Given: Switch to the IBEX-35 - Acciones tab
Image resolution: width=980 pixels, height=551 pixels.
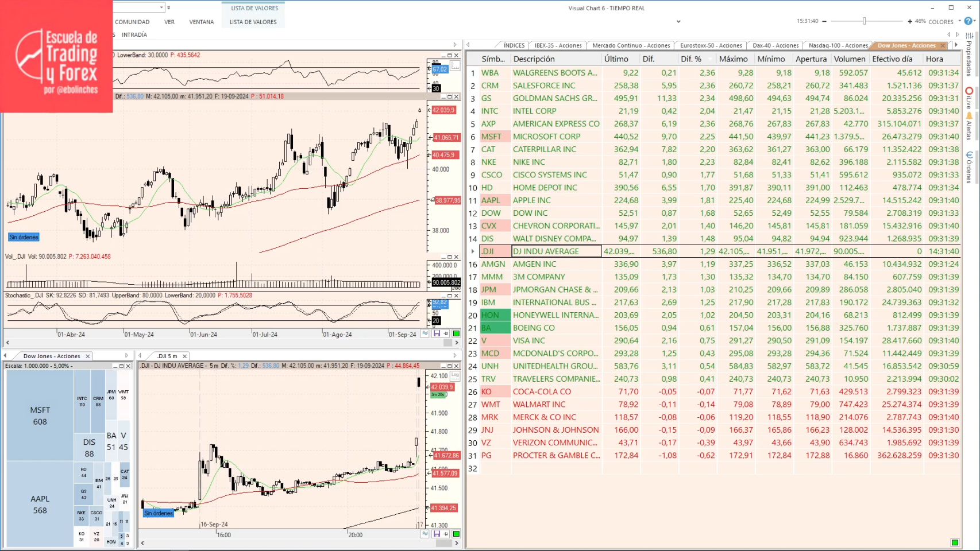Looking at the screenshot, I should [558, 45].
